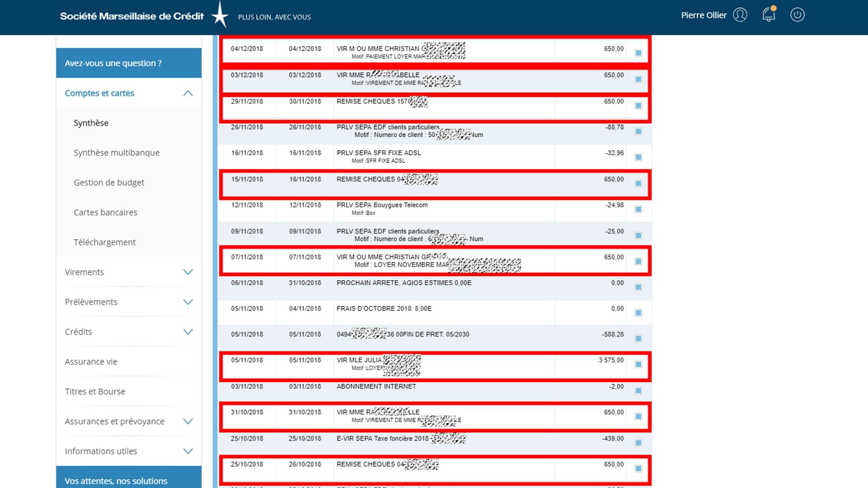This screenshot has width=868, height=488.
Task: Click Société Marseillaise de Crédit logo text
Action: [132, 16]
